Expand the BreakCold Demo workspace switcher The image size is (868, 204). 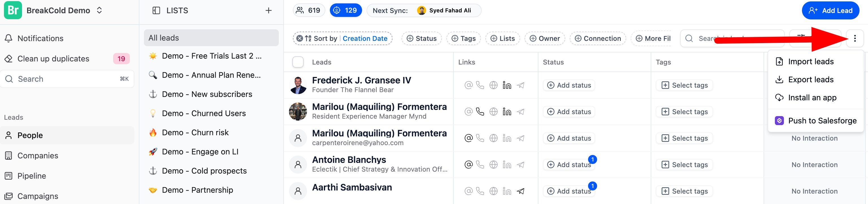[99, 10]
